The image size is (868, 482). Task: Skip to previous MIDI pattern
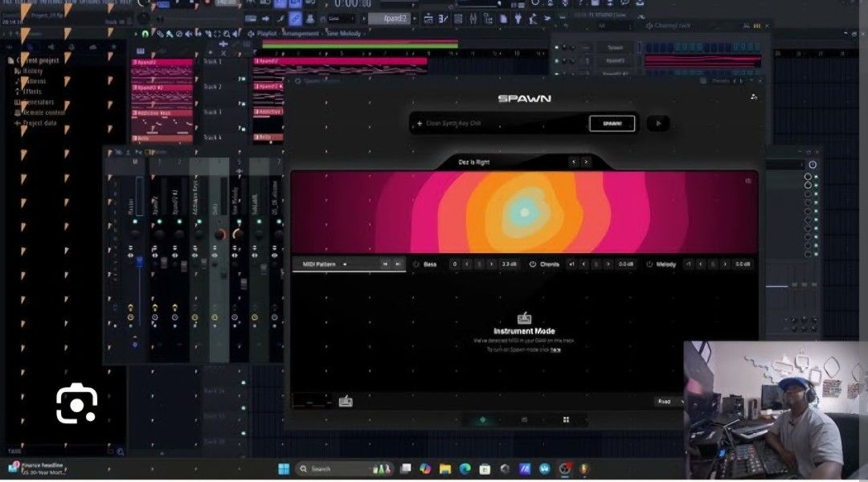[x=385, y=264]
